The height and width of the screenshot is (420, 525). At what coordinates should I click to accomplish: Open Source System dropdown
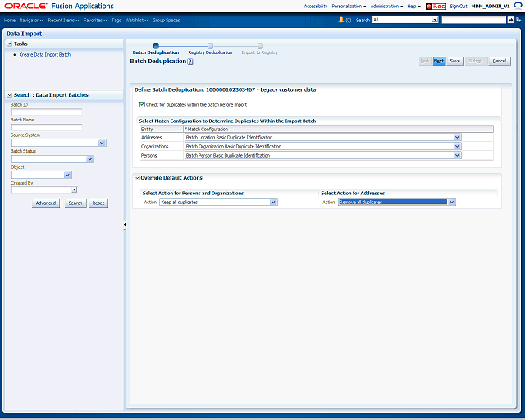[x=102, y=143]
